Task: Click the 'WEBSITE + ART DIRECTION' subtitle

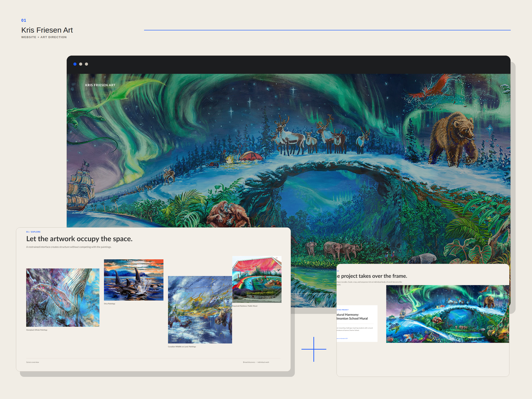Action: (x=44, y=37)
